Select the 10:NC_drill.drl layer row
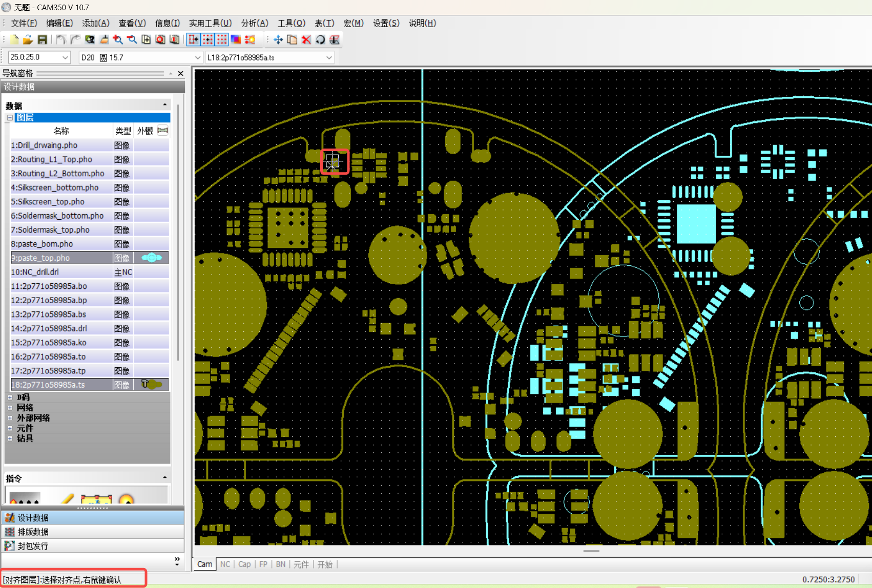This screenshot has height=588, width=872. coord(90,272)
